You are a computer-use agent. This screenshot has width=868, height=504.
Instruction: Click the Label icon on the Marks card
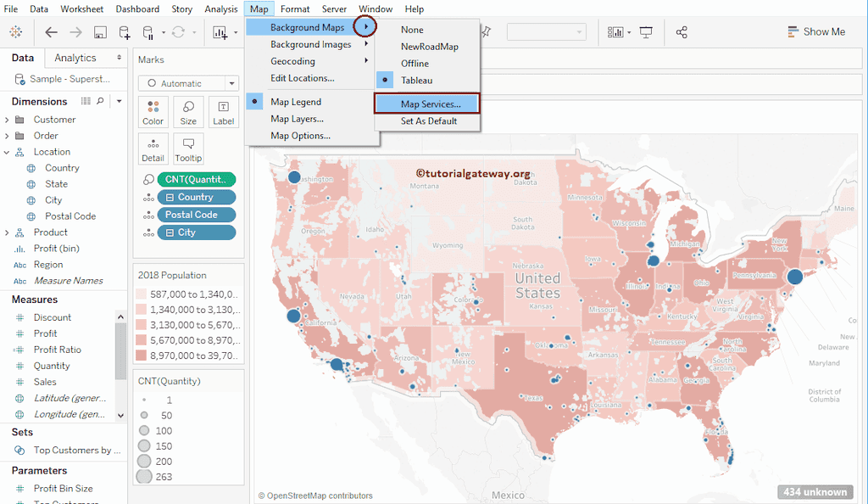point(222,111)
